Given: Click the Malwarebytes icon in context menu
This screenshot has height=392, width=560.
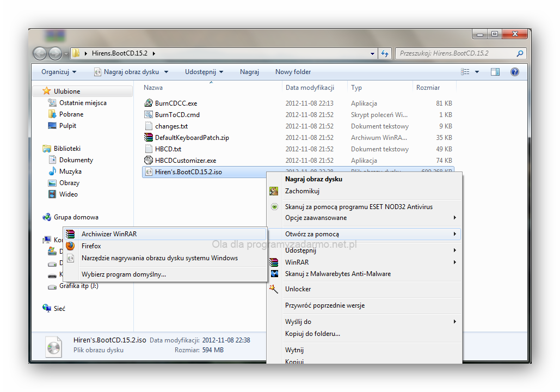Looking at the screenshot, I should click(x=274, y=274).
